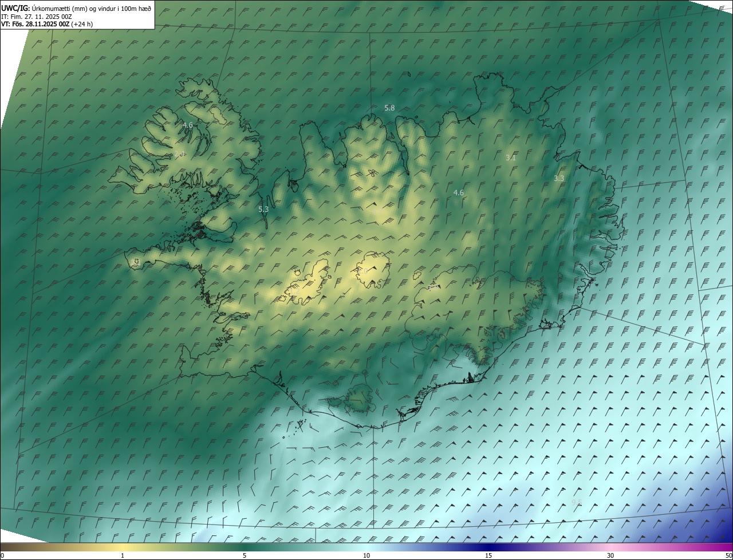733x560 pixels.
Task: Click the 50 tick label on the color scale
Action: pos(728,555)
